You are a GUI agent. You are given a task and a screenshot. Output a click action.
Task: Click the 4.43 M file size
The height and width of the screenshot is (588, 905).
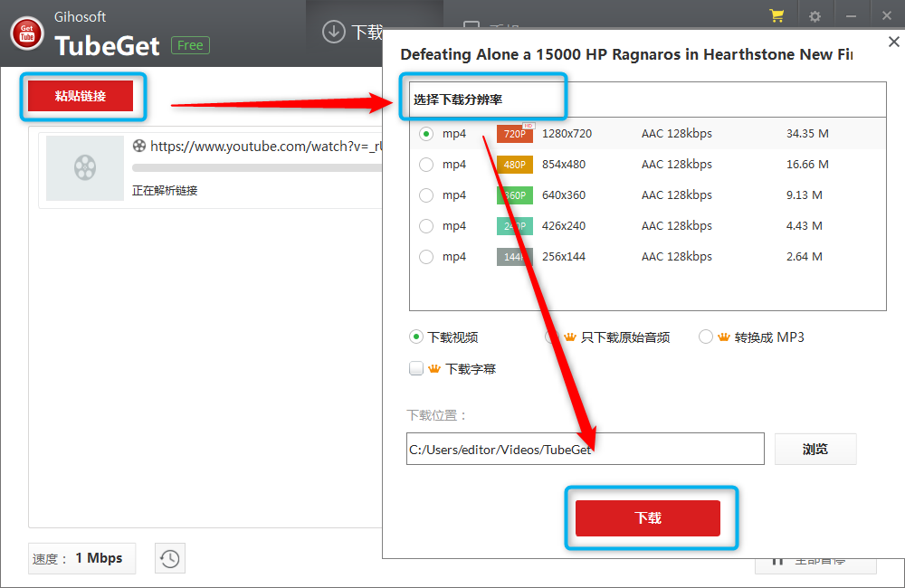804,225
